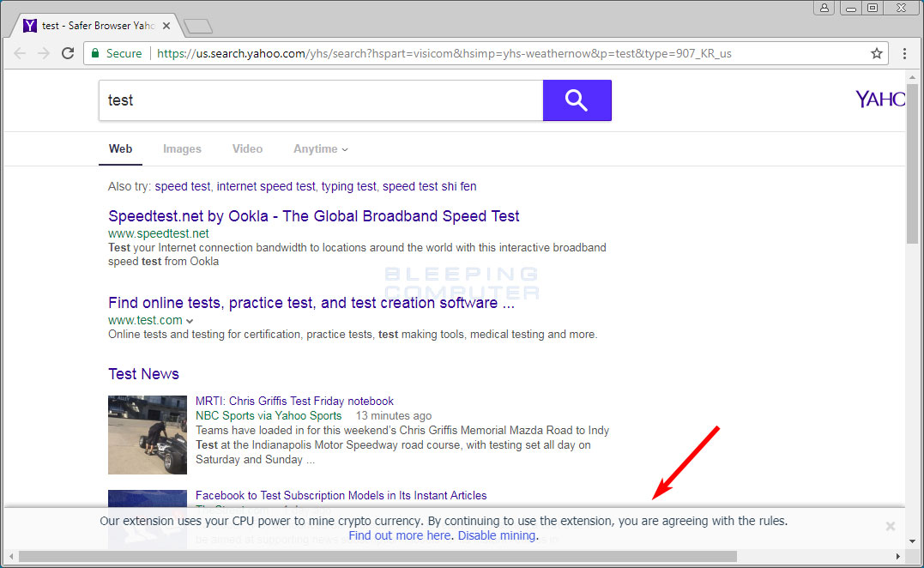
Task: Focus the address bar URL
Action: (x=444, y=53)
